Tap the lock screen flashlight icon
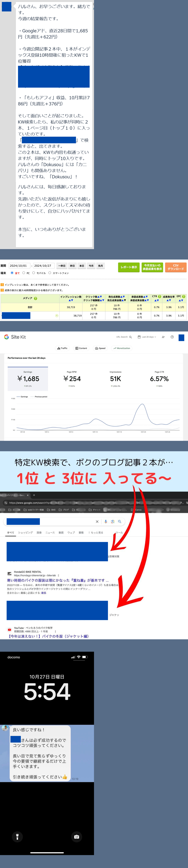 point(17,836)
